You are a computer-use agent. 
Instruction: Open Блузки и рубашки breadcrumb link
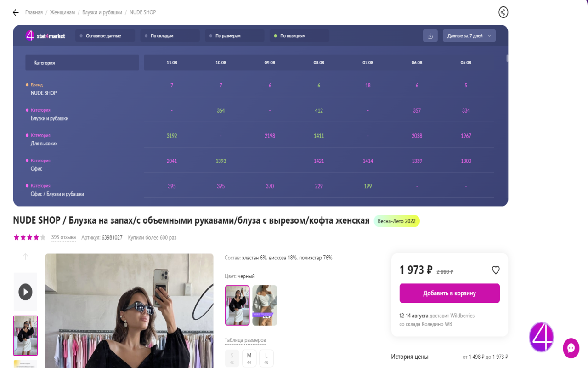pos(102,12)
